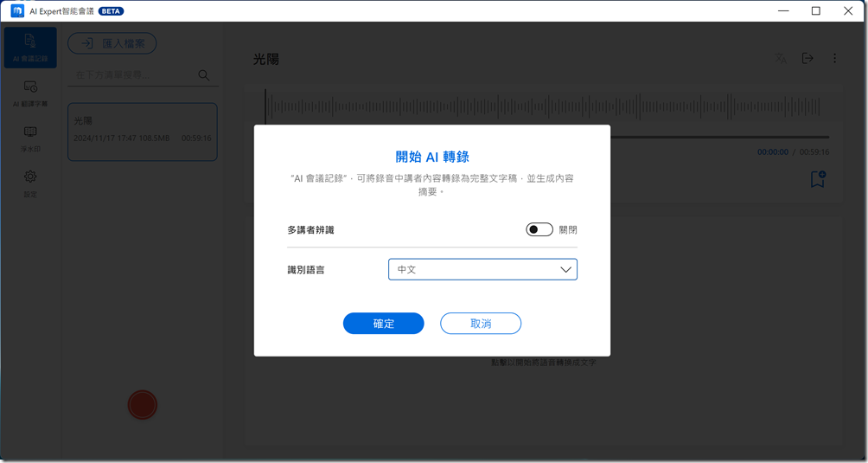Image resolution: width=868 pixels, height=463 pixels.
Task: Focus the recording list search field
Action: pyautogui.click(x=143, y=74)
